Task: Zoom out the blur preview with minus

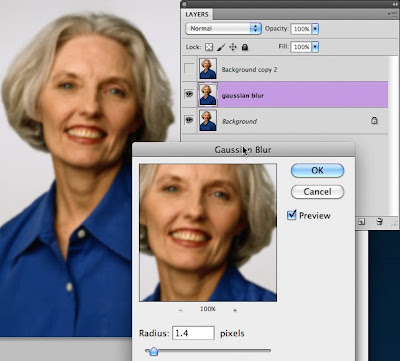Action: 180,310
